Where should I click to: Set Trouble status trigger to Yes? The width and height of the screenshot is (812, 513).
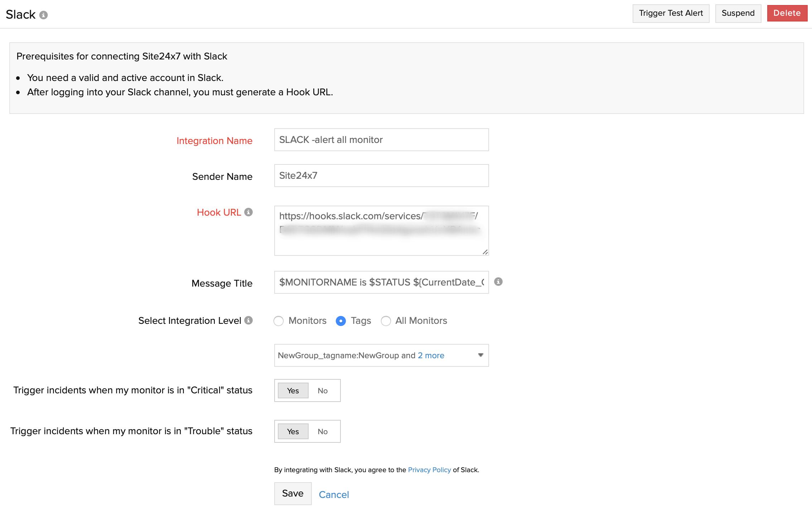293,431
